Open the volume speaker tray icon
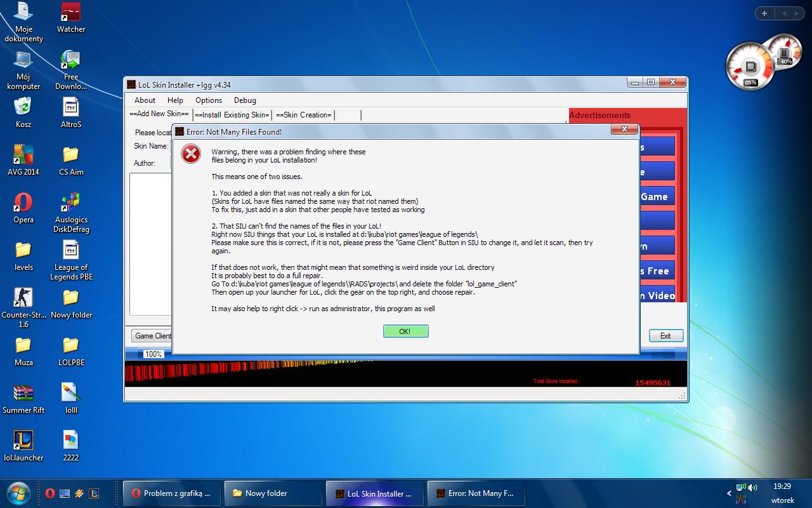 [x=752, y=488]
